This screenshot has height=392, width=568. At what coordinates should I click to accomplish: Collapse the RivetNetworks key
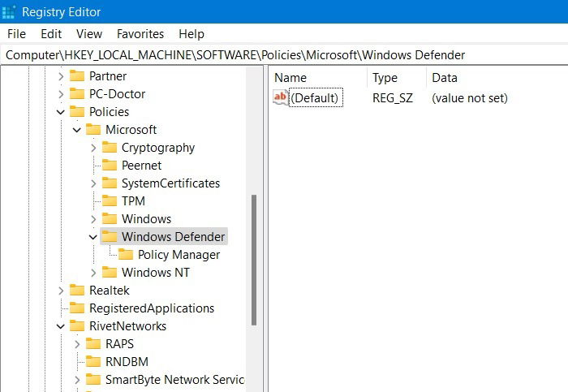coord(61,326)
